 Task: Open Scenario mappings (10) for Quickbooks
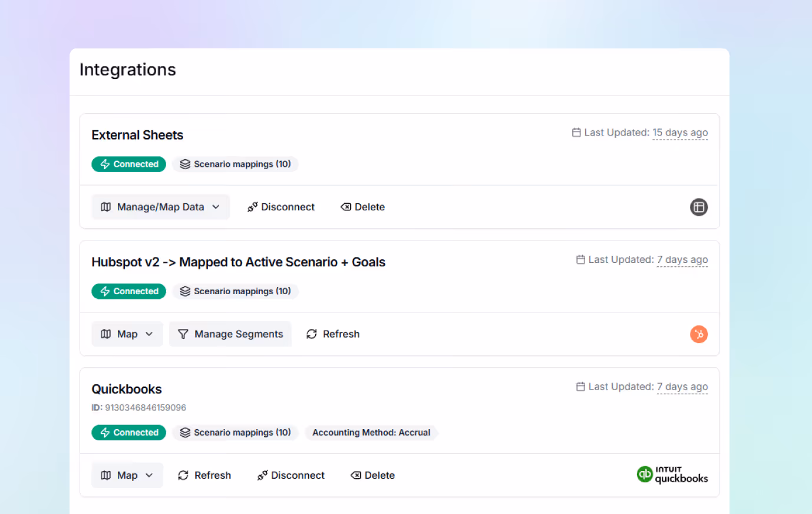click(236, 433)
